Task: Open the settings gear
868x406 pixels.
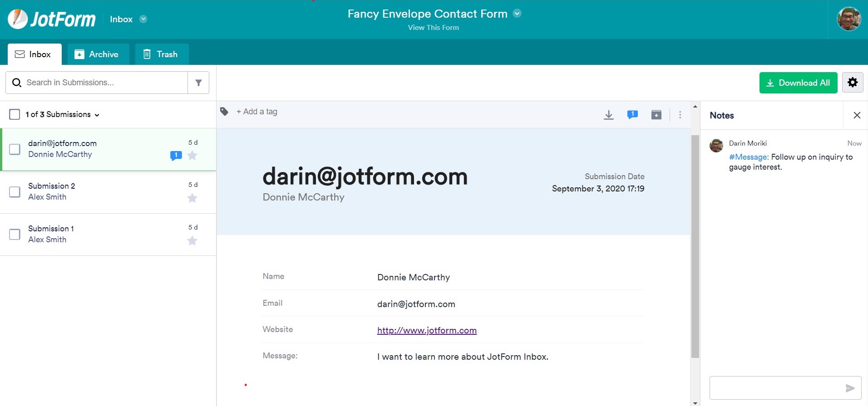Action: tap(853, 83)
